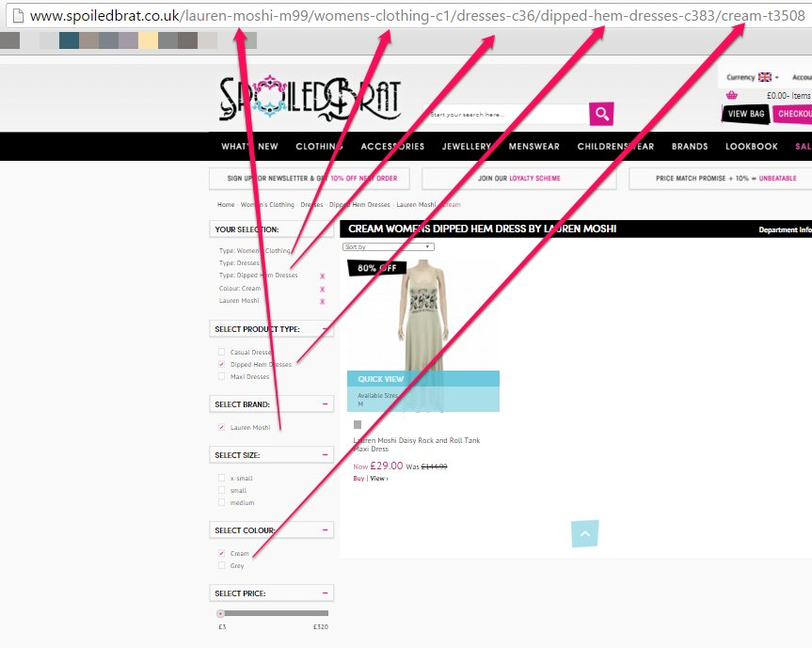Open the Lookbook menu
Image resolution: width=812 pixels, height=648 pixels.
[x=752, y=147]
